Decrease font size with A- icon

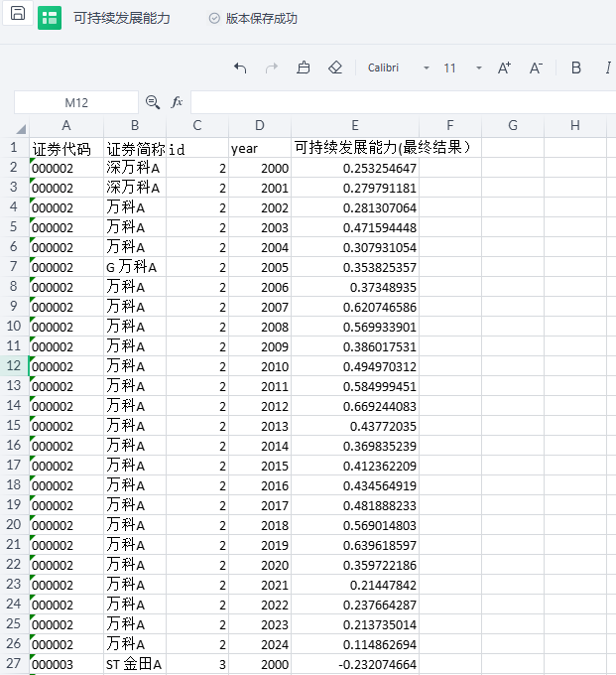536,67
